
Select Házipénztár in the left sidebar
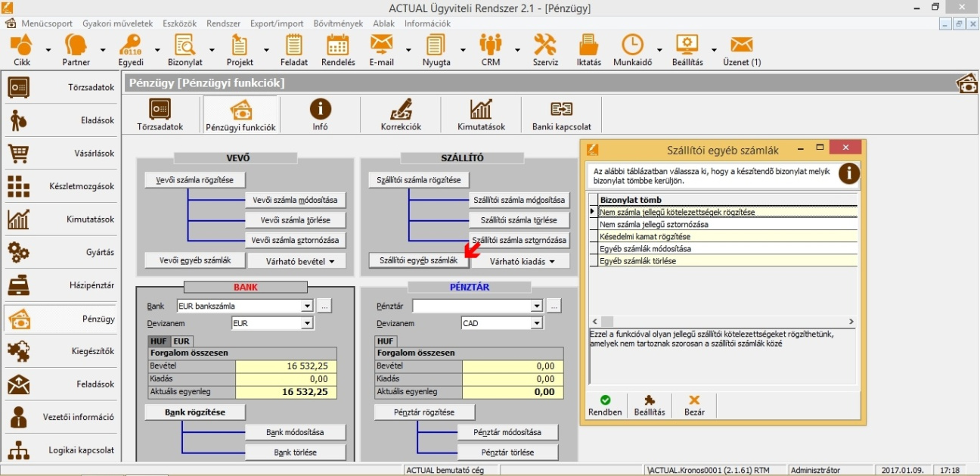point(60,285)
